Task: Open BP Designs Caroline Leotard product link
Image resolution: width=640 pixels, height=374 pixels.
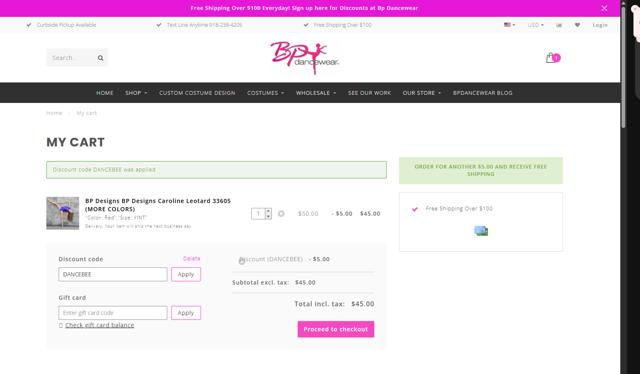Action: (x=158, y=205)
